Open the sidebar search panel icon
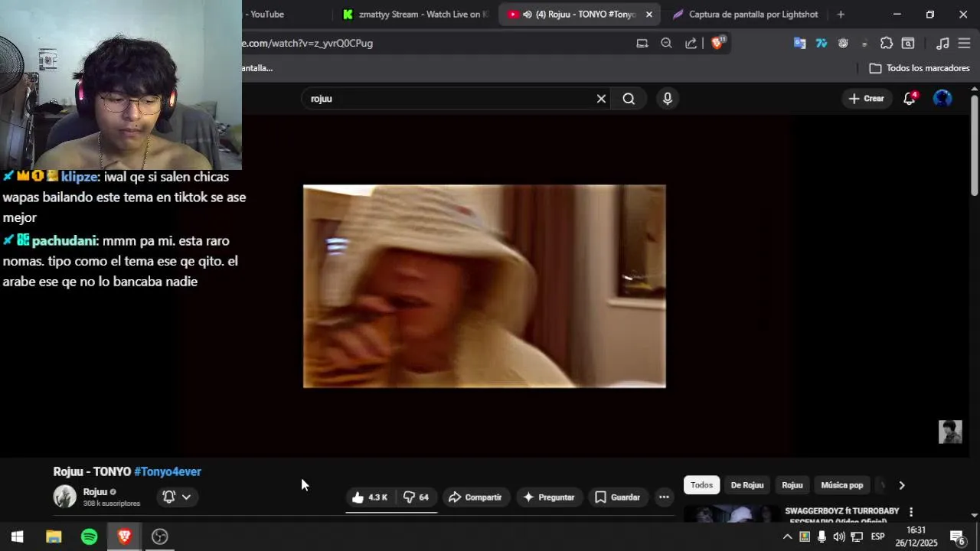Image resolution: width=980 pixels, height=551 pixels. (x=908, y=44)
